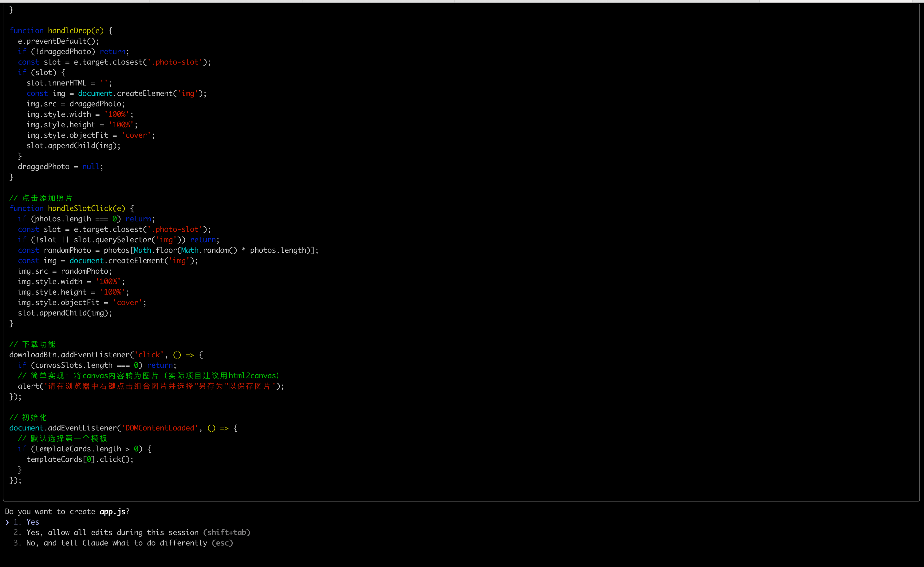Image resolution: width=924 pixels, height=567 pixels.
Task: Place cursor on 'draggedPhoto = null;' line
Action: [x=60, y=166]
